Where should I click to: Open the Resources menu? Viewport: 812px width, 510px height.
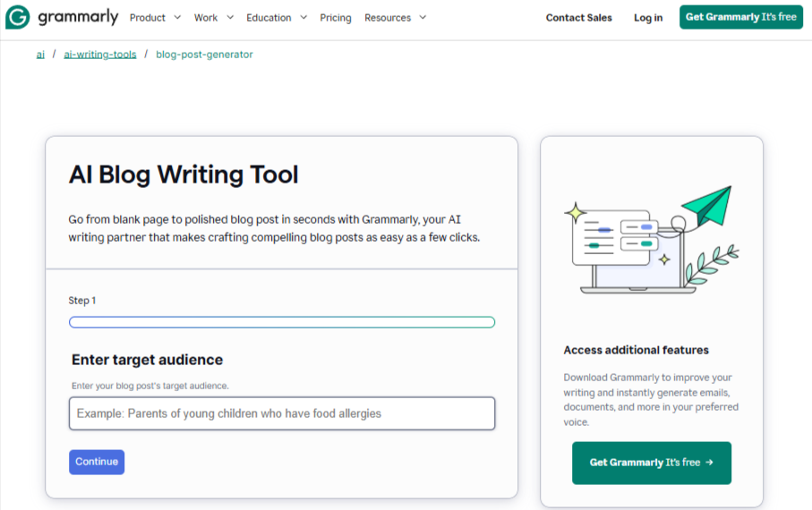pyautogui.click(x=388, y=18)
